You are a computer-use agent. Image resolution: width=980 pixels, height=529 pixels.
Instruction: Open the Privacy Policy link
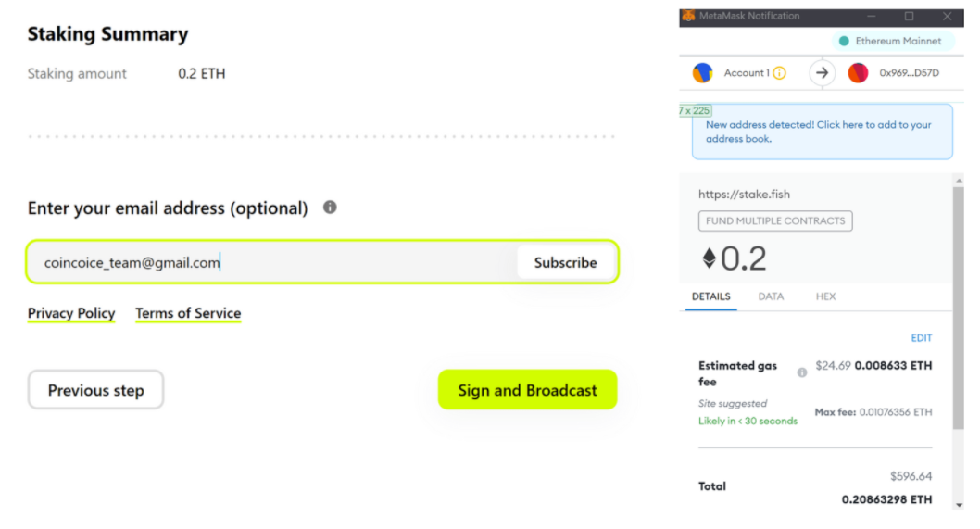tap(71, 313)
